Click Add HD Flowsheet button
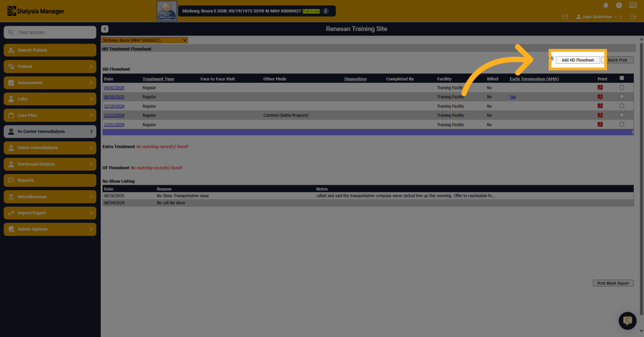644x337 pixels. click(x=578, y=60)
